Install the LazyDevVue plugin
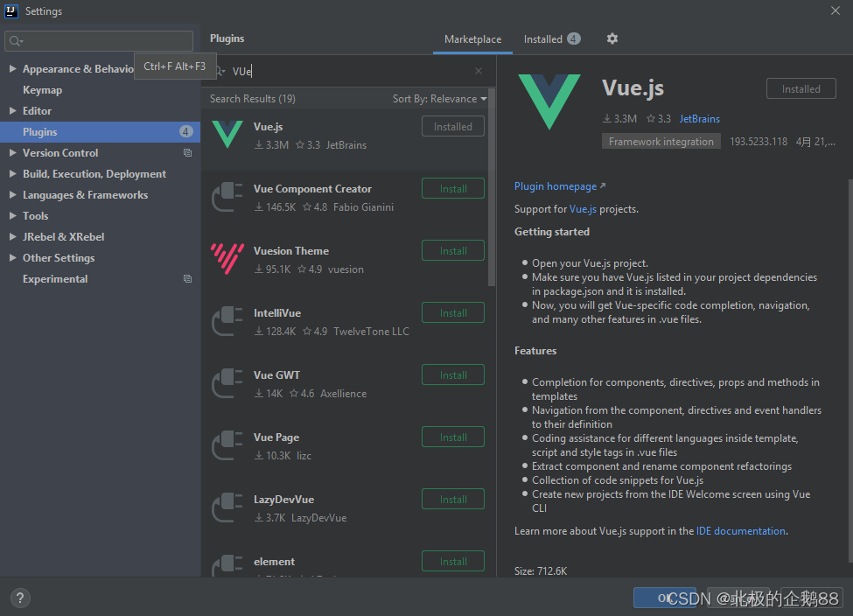Viewport: 853px width, 616px height. coord(453,499)
